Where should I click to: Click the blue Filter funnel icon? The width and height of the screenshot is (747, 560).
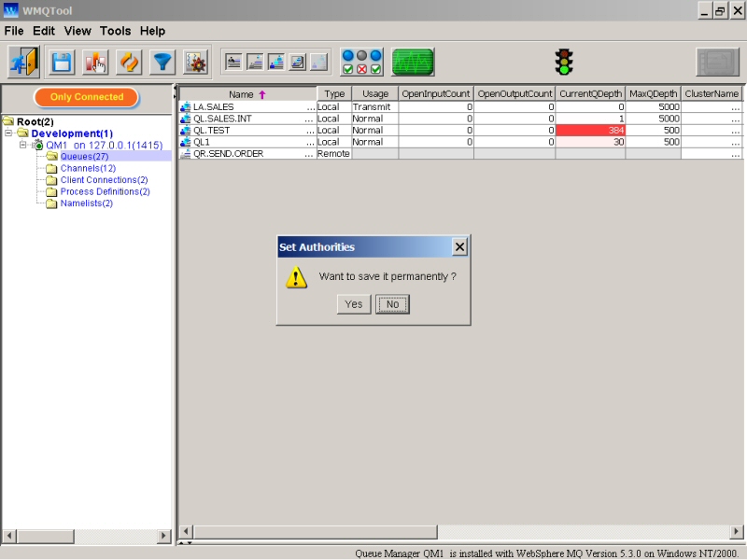[162, 63]
